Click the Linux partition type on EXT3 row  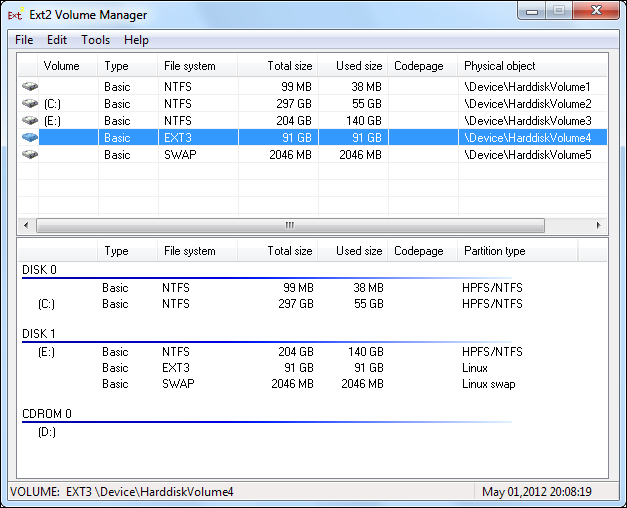pos(475,368)
